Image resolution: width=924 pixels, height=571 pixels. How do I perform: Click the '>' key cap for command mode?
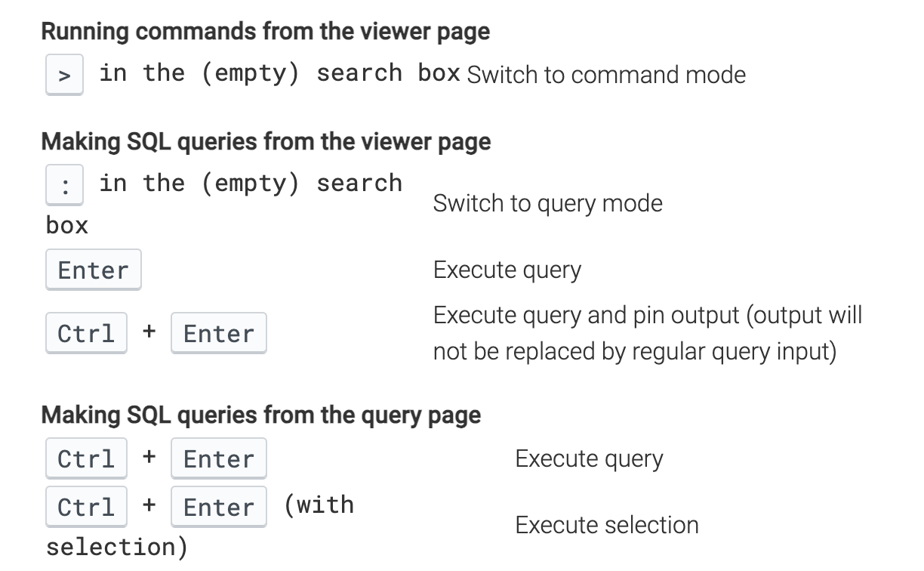pos(64,75)
